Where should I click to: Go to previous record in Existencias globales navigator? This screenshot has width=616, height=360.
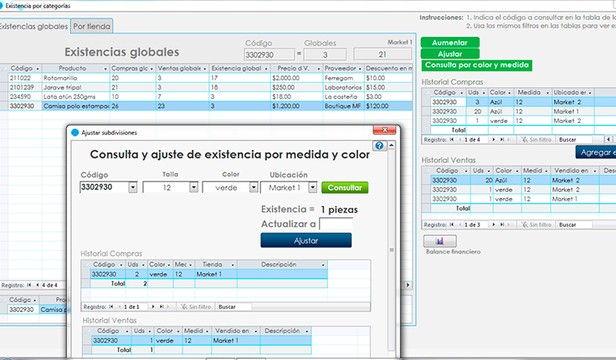point(37,285)
